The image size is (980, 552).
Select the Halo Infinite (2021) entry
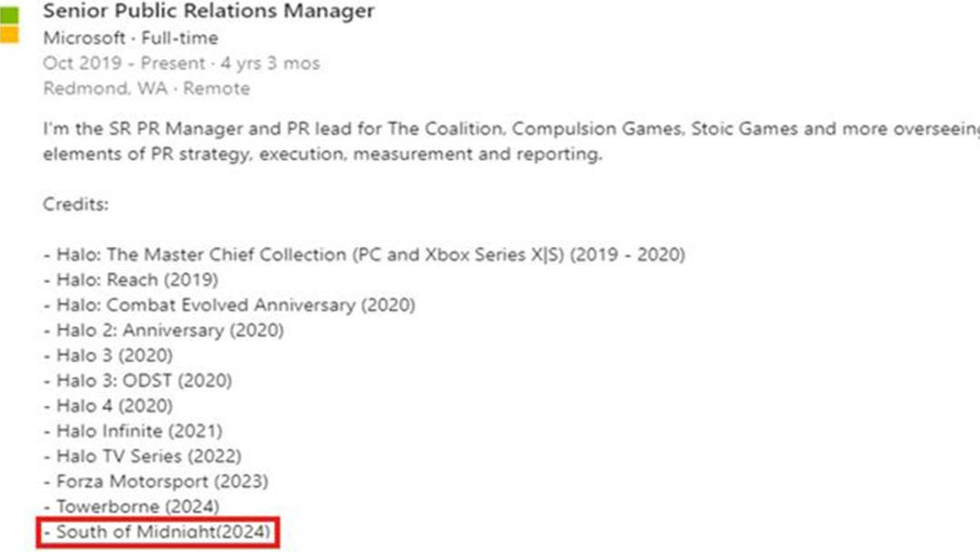(x=133, y=430)
